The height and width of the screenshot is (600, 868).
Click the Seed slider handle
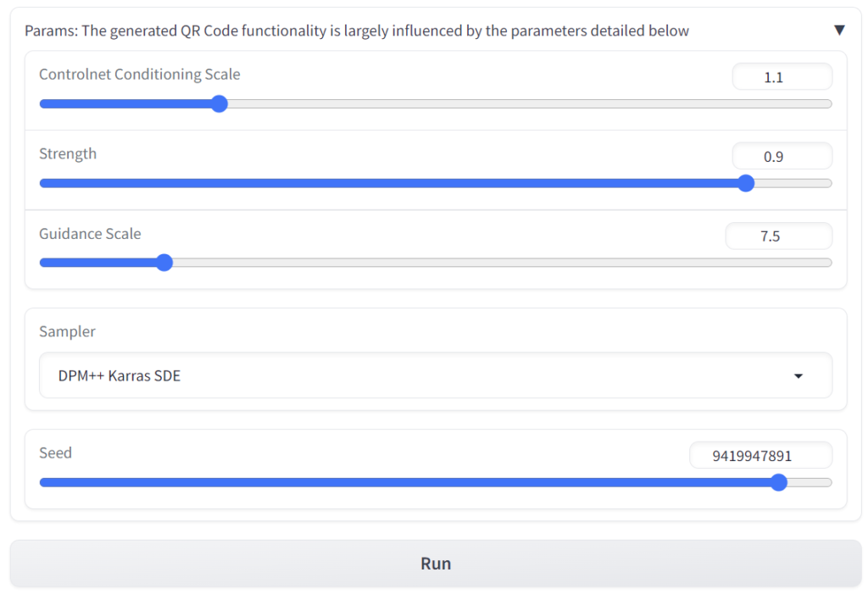click(779, 482)
